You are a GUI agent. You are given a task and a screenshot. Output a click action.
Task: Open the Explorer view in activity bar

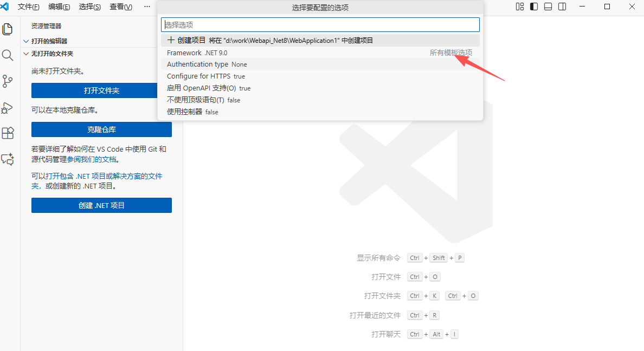(8, 29)
